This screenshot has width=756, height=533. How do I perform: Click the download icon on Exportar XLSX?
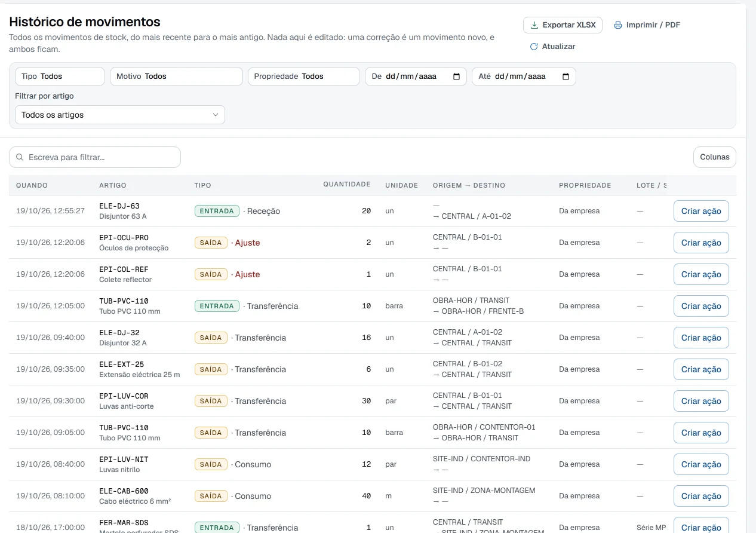click(x=534, y=25)
